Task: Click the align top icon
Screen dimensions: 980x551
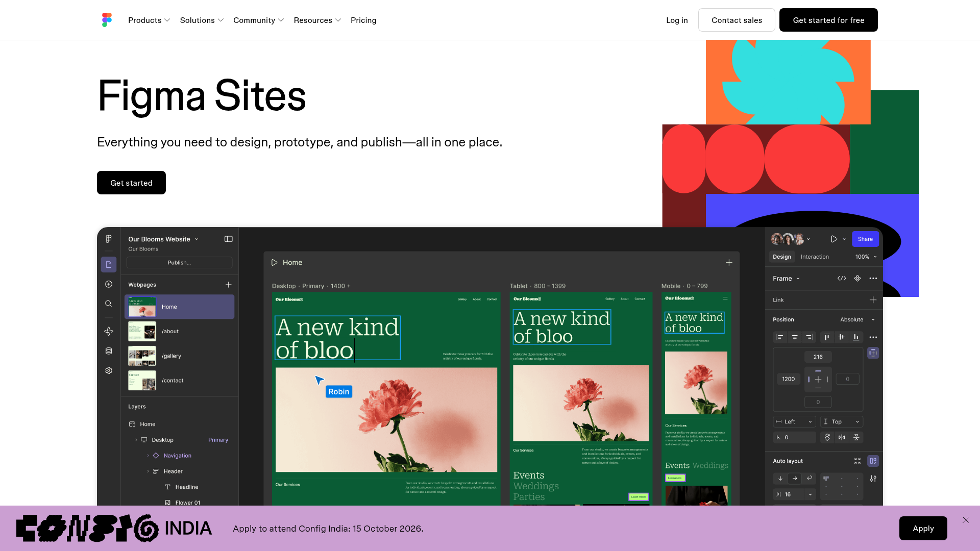Action: tap(827, 337)
